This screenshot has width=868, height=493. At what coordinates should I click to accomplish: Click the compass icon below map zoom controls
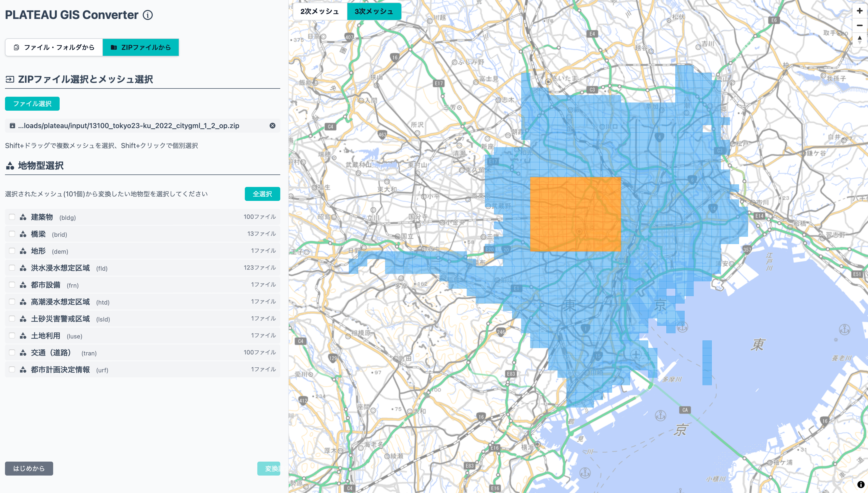pyautogui.click(x=860, y=40)
